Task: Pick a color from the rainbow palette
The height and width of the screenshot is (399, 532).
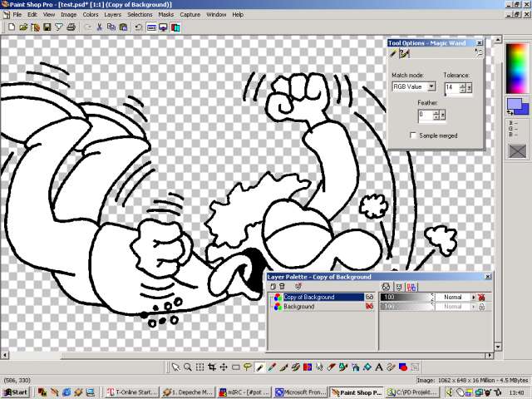Action: 517,68
